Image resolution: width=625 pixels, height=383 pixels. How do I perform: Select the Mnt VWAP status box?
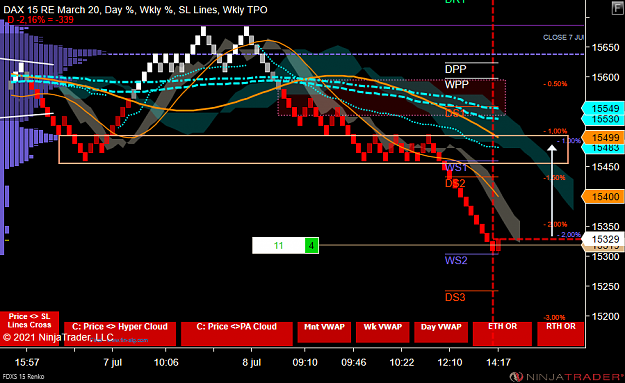(324, 332)
